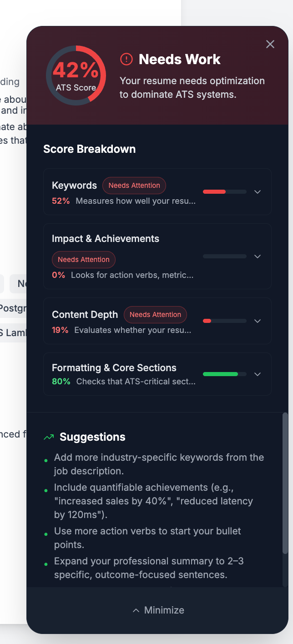Image resolution: width=293 pixels, height=644 pixels.
Task: Collapse Formatting & Core Sections details
Action: 258,374
